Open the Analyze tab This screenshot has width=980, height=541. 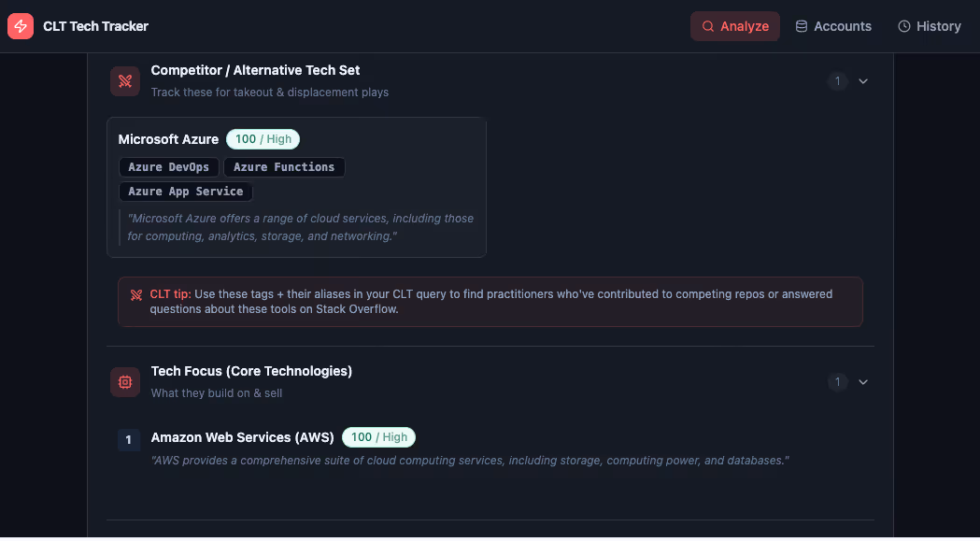735,26
